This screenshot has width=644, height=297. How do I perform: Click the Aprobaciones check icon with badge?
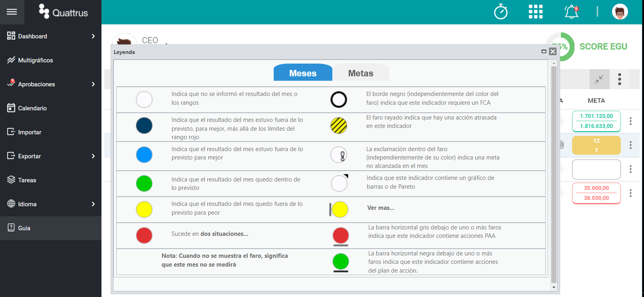(x=11, y=83)
